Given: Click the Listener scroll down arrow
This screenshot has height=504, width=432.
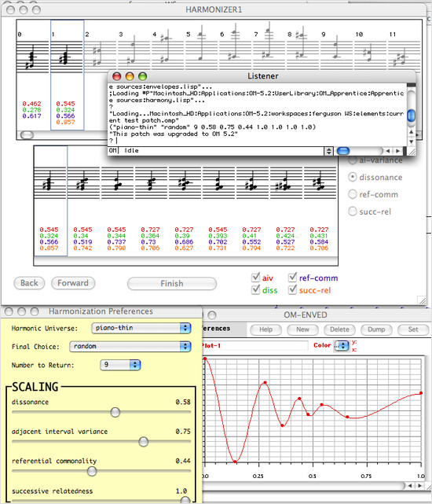Looking at the screenshot, I should (x=411, y=142).
